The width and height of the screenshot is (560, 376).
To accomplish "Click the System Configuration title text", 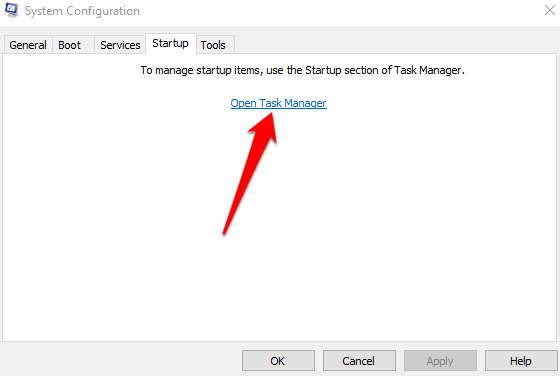I will [82, 11].
